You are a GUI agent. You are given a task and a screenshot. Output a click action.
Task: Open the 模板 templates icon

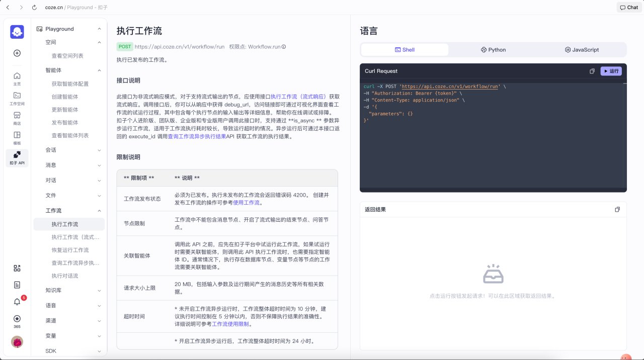pos(17,138)
